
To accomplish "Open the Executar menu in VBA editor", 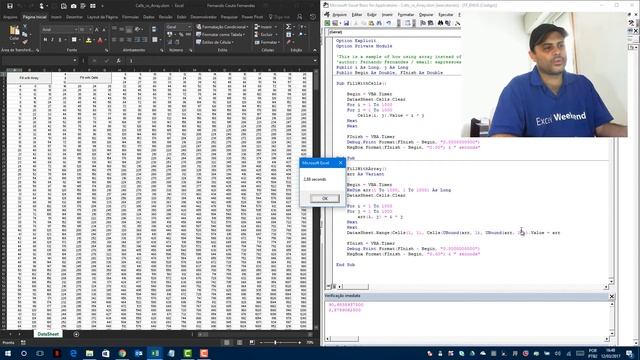I will 445,15.
